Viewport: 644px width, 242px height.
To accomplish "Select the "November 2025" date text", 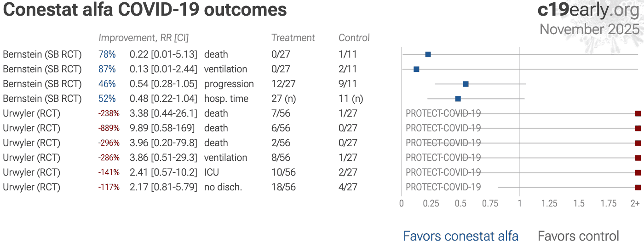I will coord(589,29).
